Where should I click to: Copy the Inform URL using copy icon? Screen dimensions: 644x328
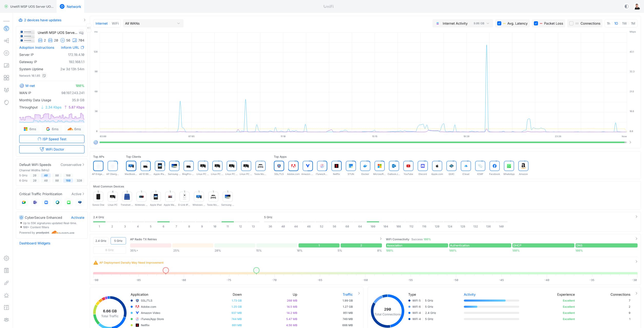82,48
